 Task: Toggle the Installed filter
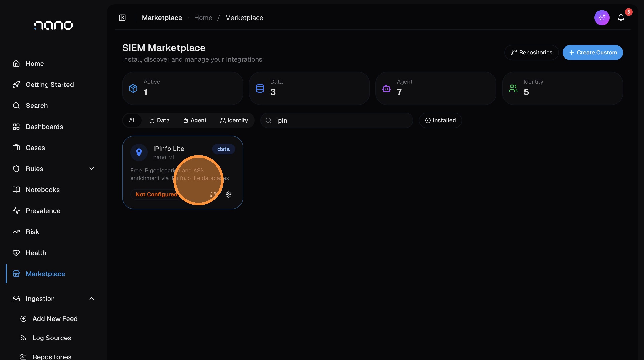pyautogui.click(x=440, y=120)
